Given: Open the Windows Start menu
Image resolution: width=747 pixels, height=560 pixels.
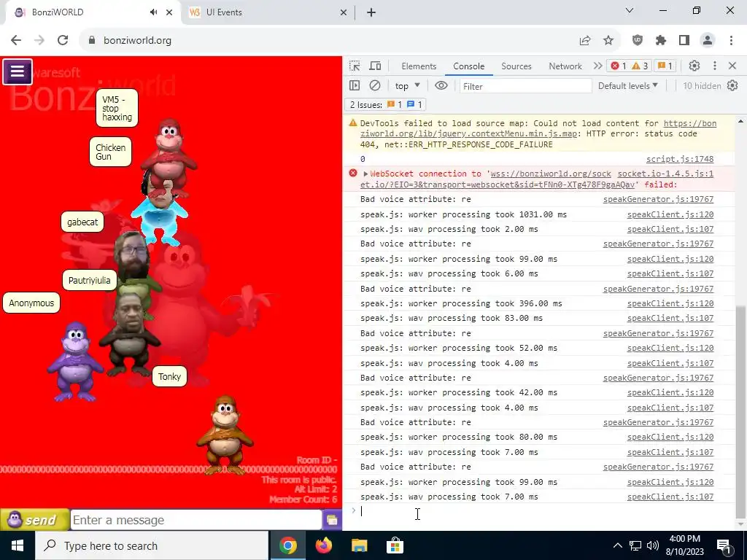Looking at the screenshot, I should 18,545.
